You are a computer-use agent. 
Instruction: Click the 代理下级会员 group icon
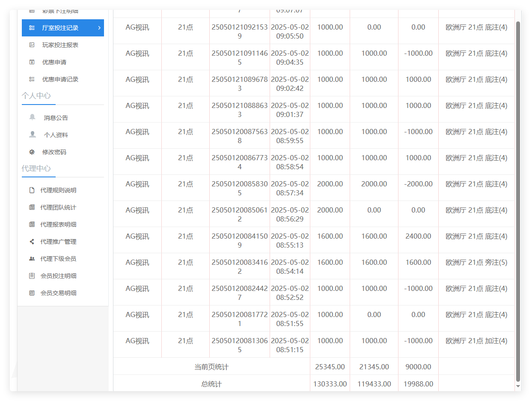click(x=32, y=259)
